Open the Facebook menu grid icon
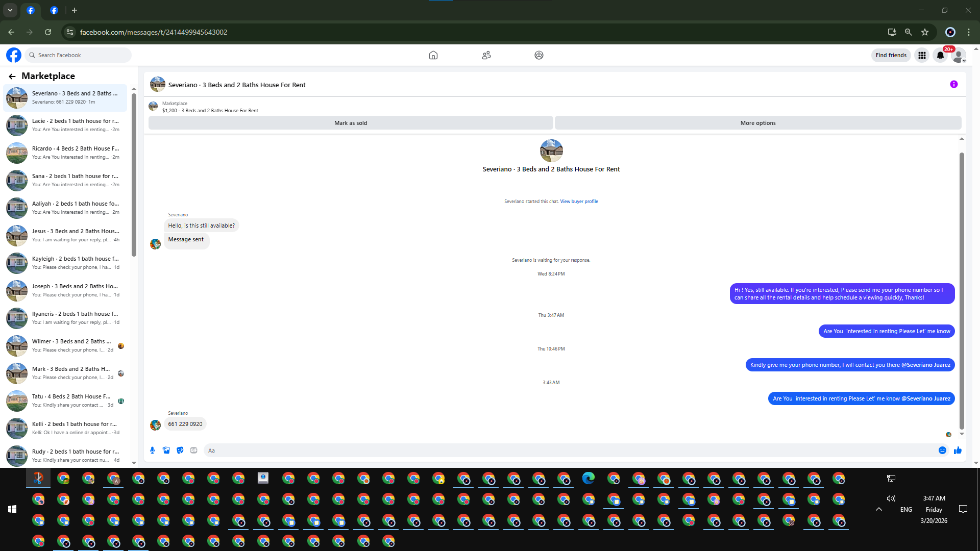 tap(922, 55)
